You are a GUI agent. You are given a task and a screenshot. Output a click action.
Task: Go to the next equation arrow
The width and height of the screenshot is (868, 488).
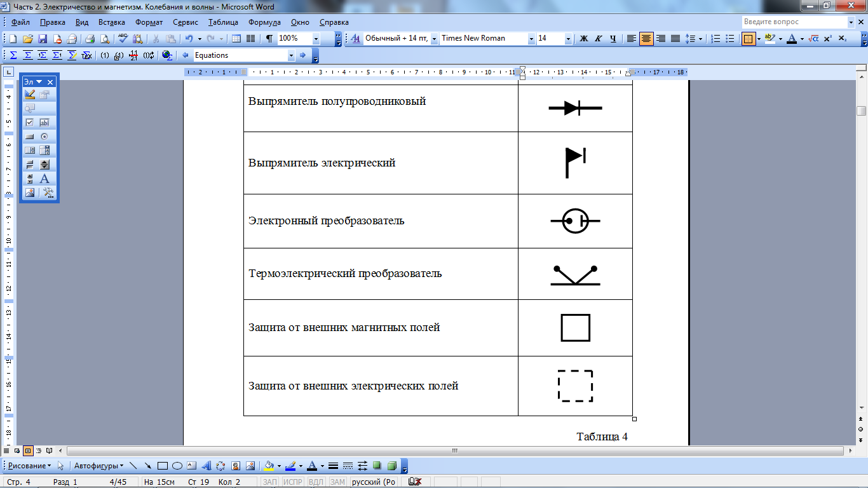click(303, 55)
